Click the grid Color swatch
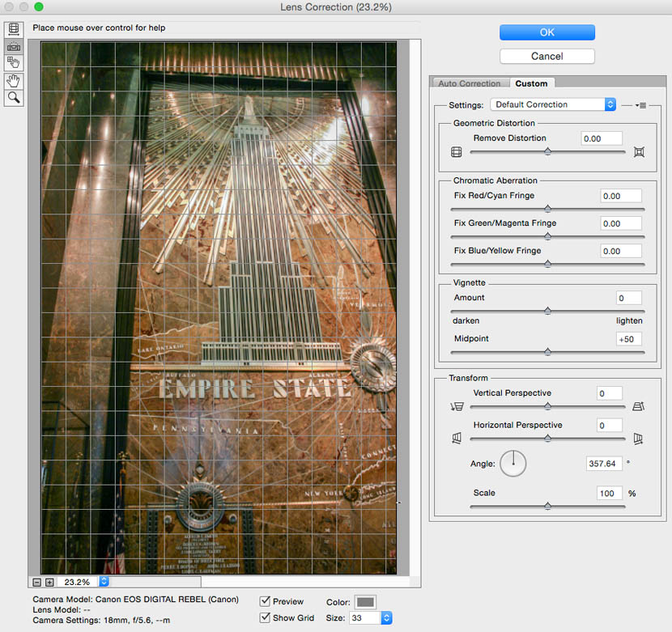Viewport: 672px width, 632px height. click(365, 602)
